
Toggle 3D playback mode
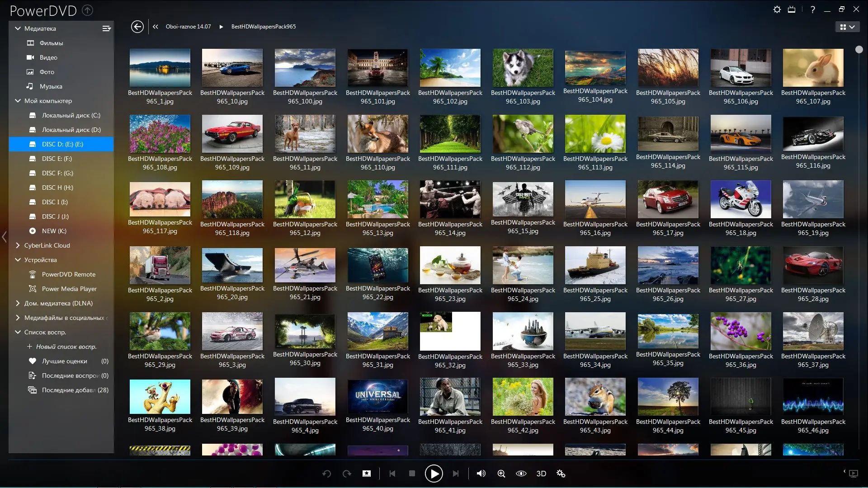click(541, 474)
